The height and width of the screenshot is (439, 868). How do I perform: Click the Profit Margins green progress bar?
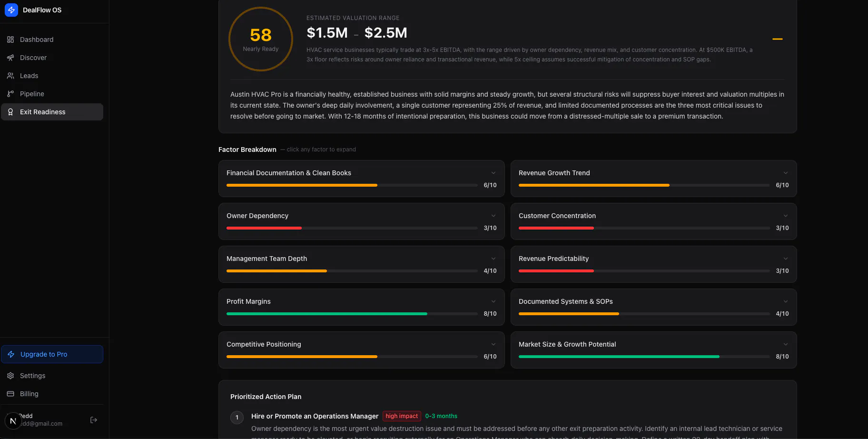[352, 314]
